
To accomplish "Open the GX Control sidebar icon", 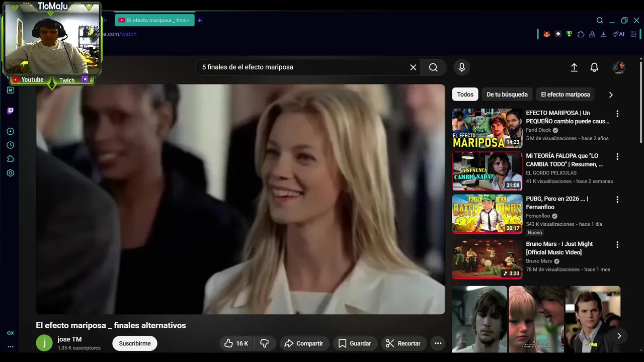I will [10, 333].
